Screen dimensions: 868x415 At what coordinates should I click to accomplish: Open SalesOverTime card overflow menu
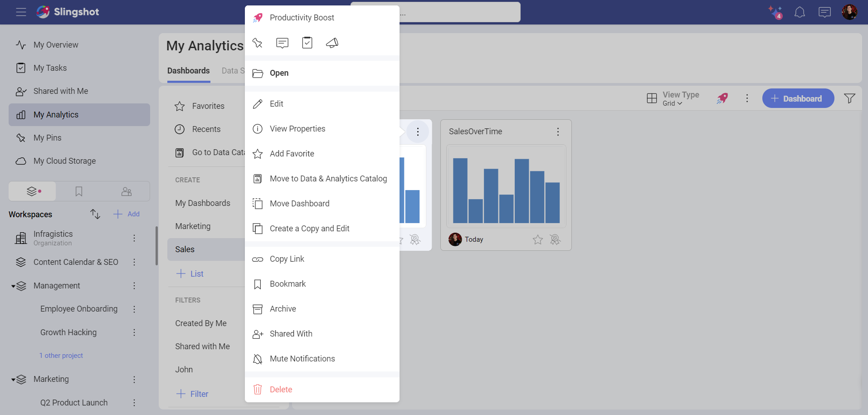tap(558, 132)
